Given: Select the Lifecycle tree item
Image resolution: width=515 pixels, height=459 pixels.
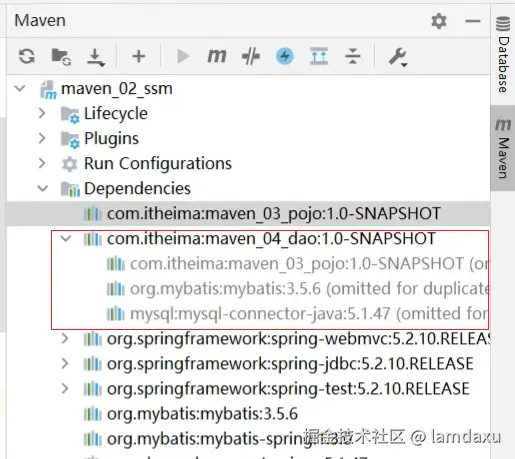Looking at the screenshot, I should (116, 114).
